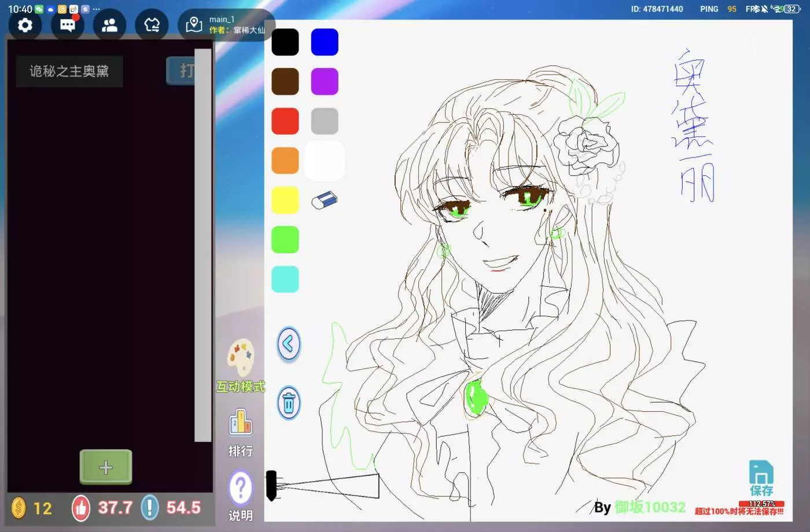Choose the gray color swatch
This screenshot has height=532, width=810.
(325, 121)
